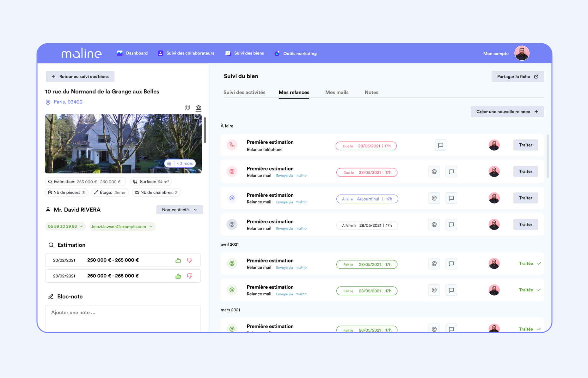Open Dashboard in the top navigation
588x378 pixels.
tap(132, 53)
